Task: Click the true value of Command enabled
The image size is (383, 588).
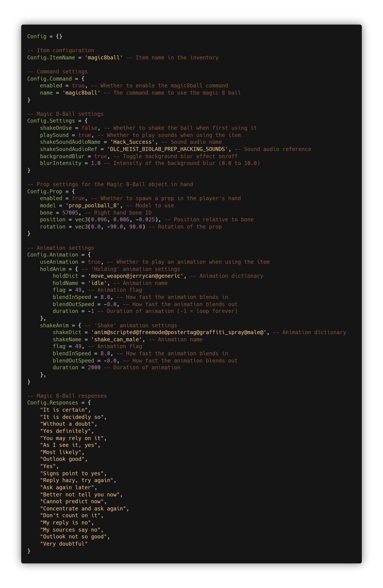Action: (78, 86)
